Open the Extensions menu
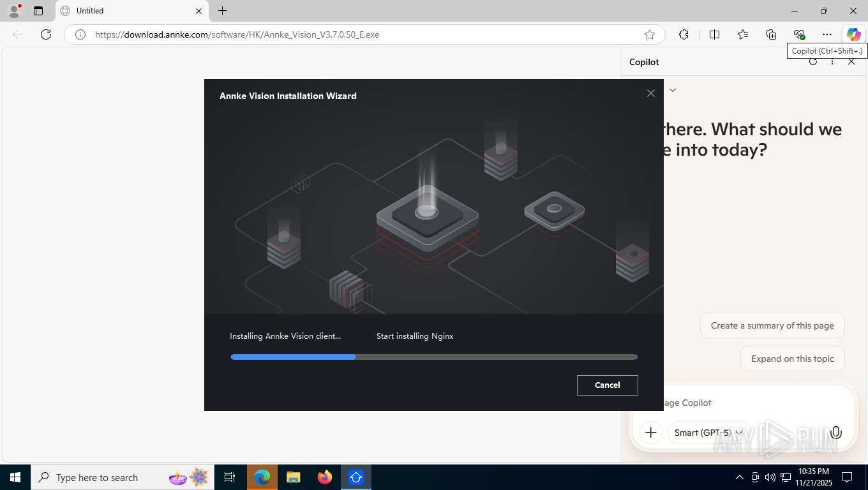This screenshot has height=490, width=868. click(684, 34)
